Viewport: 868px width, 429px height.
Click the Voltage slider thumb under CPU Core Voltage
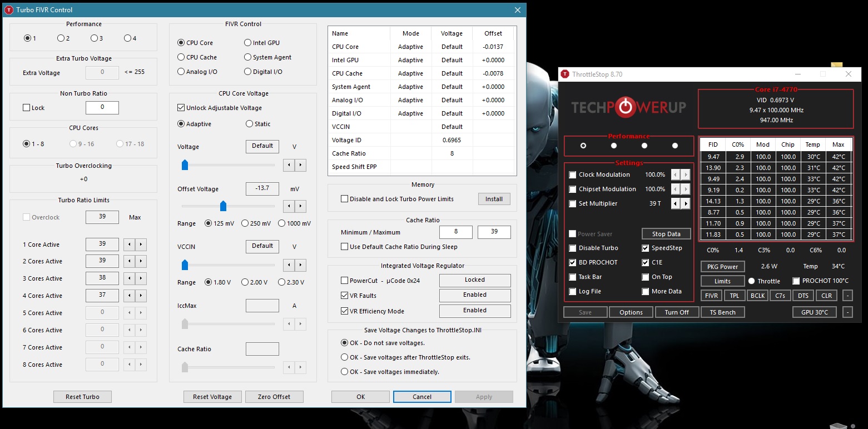tap(185, 165)
